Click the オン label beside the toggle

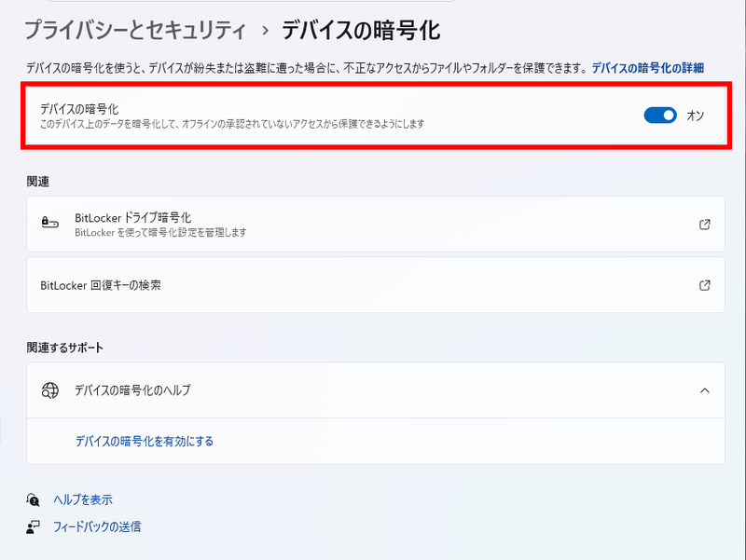click(x=695, y=116)
